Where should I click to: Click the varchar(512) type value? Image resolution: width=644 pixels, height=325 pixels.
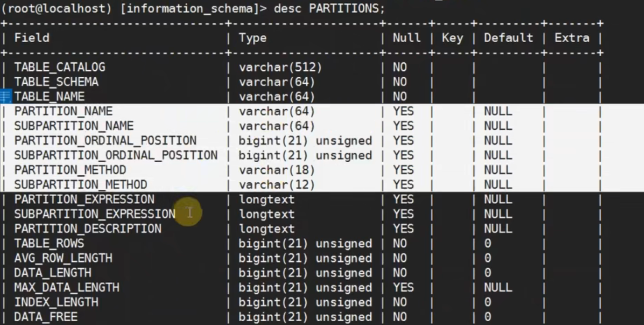[280, 67]
